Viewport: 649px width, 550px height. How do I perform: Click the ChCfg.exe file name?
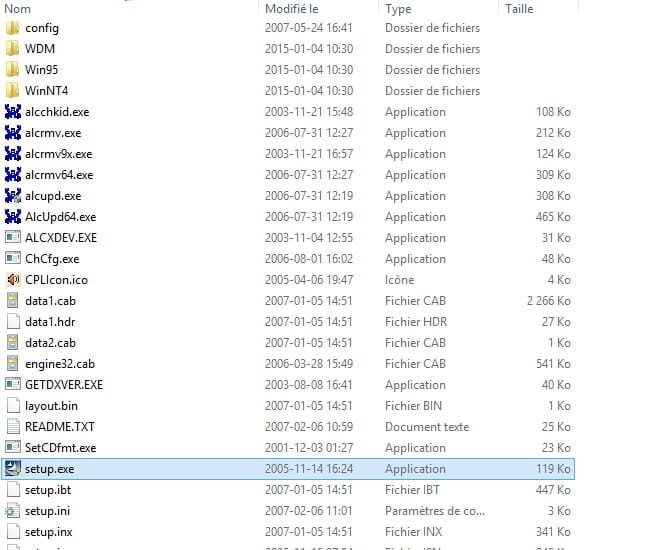(x=52, y=259)
